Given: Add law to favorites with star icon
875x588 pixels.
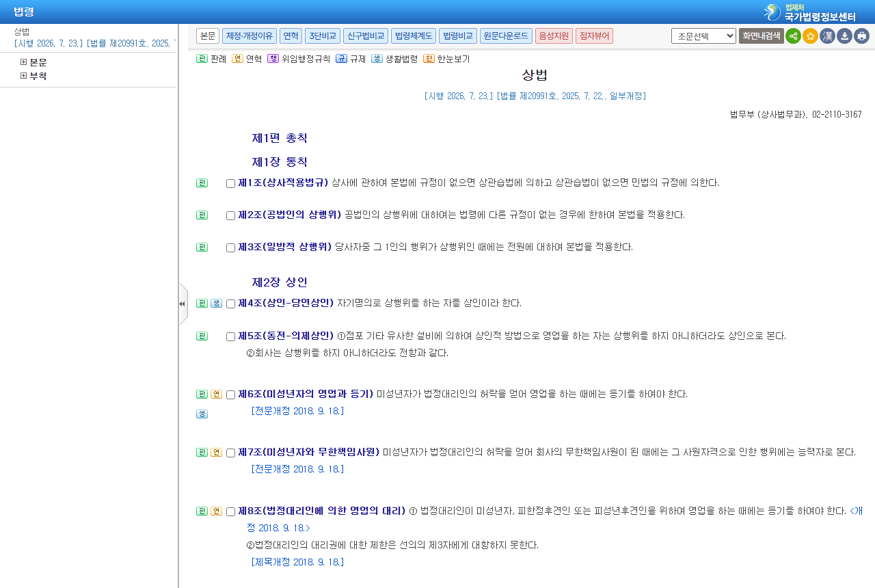Looking at the screenshot, I should tap(810, 36).
